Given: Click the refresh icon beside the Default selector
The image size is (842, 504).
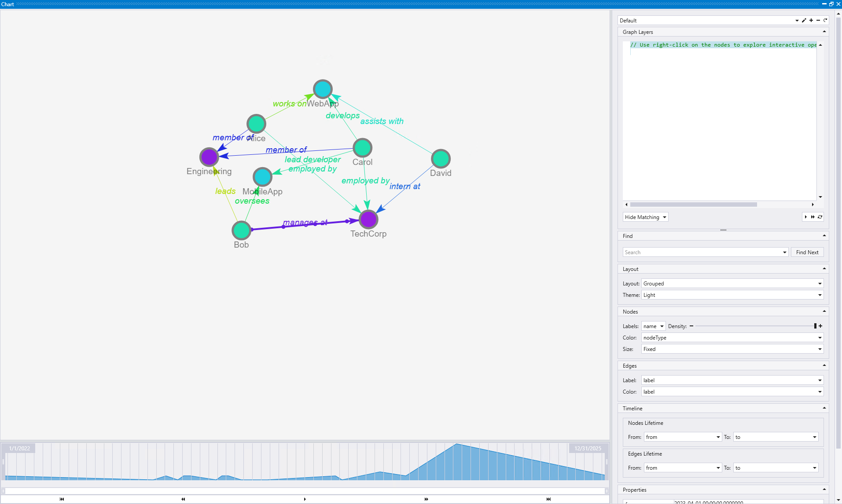Looking at the screenshot, I should coord(825,20).
